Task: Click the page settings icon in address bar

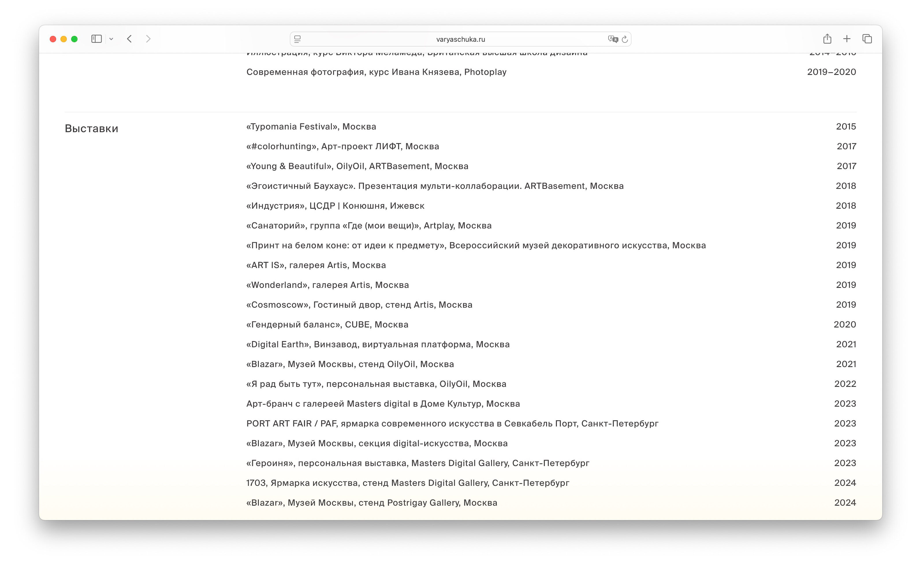Action: click(x=297, y=39)
